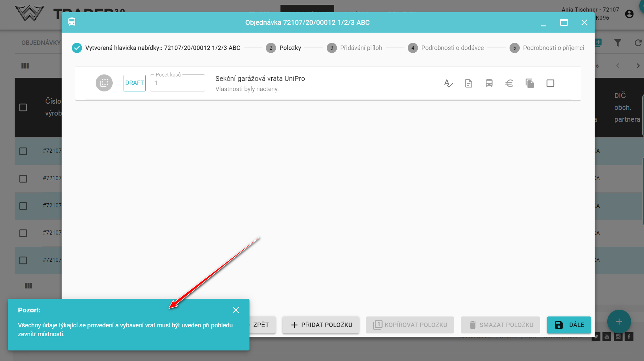Open the document icon for UniPro item
644x361 pixels.
pos(469,83)
